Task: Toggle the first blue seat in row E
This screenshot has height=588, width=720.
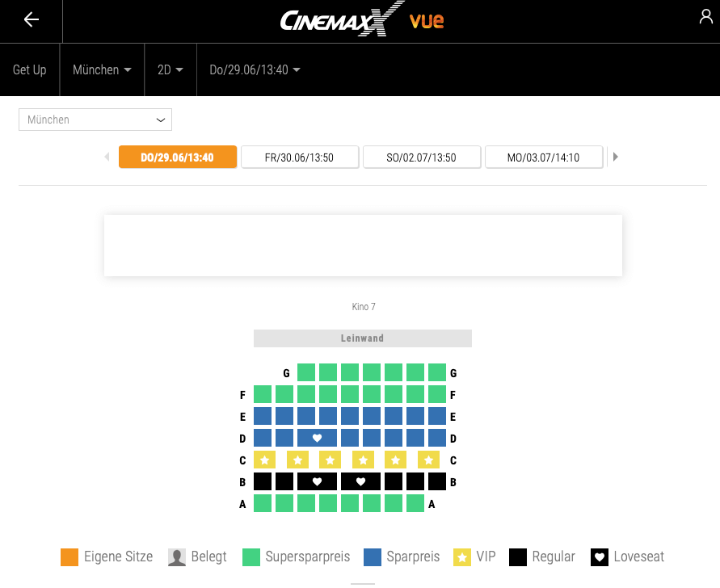Action: coord(263,416)
